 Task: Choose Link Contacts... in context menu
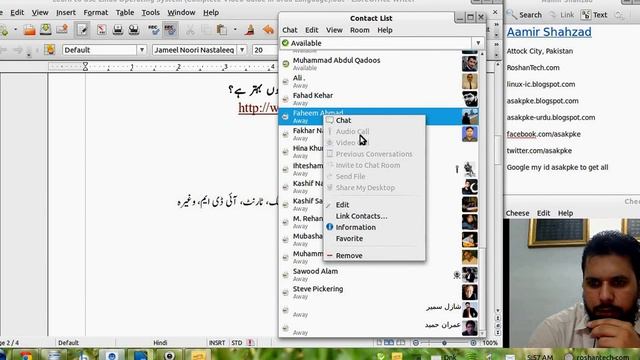point(374,216)
